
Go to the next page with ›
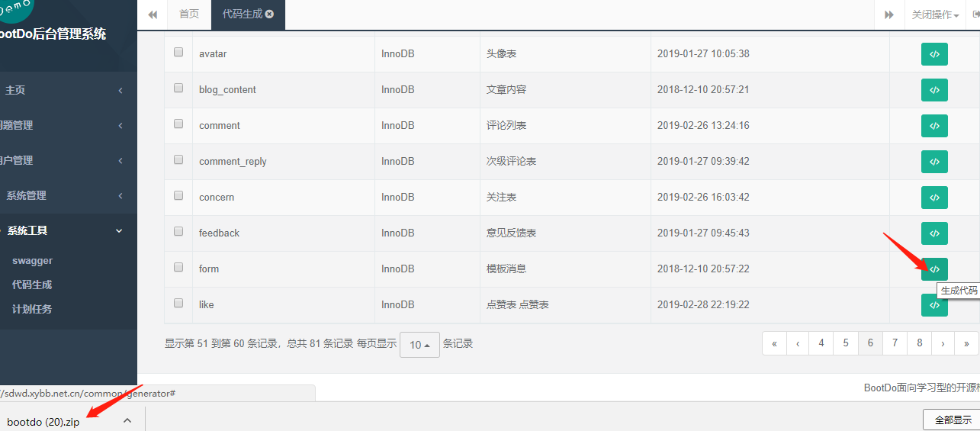[943, 343]
